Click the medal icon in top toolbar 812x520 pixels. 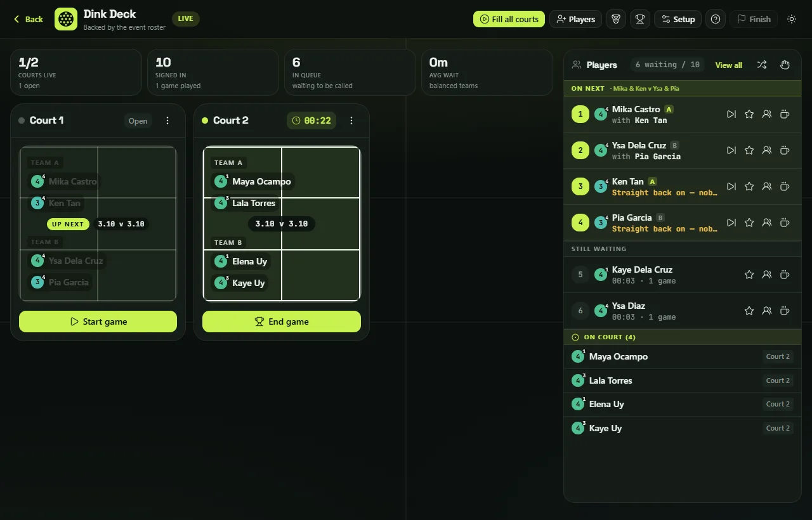pyautogui.click(x=616, y=19)
